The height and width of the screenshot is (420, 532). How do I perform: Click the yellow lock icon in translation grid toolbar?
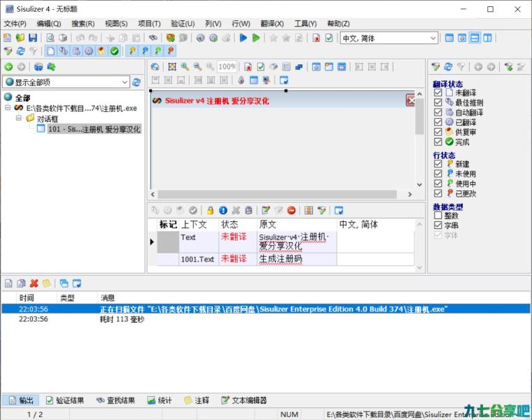click(x=210, y=210)
